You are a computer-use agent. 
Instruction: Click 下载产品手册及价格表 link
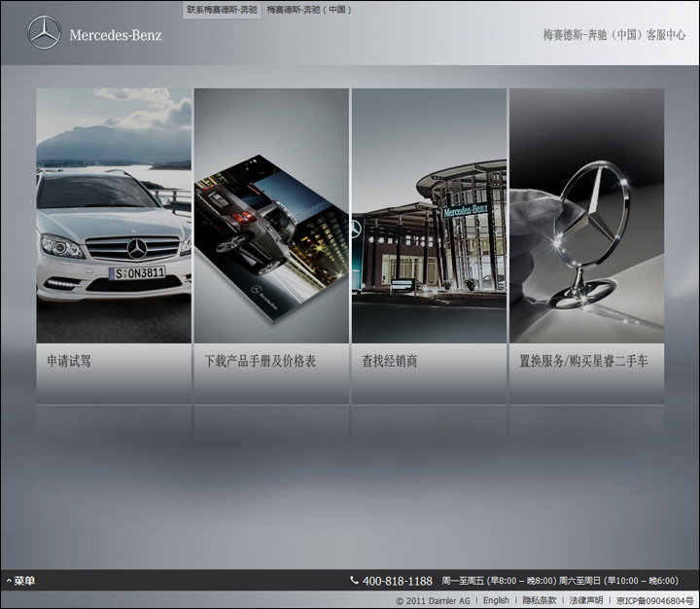(x=261, y=361)
